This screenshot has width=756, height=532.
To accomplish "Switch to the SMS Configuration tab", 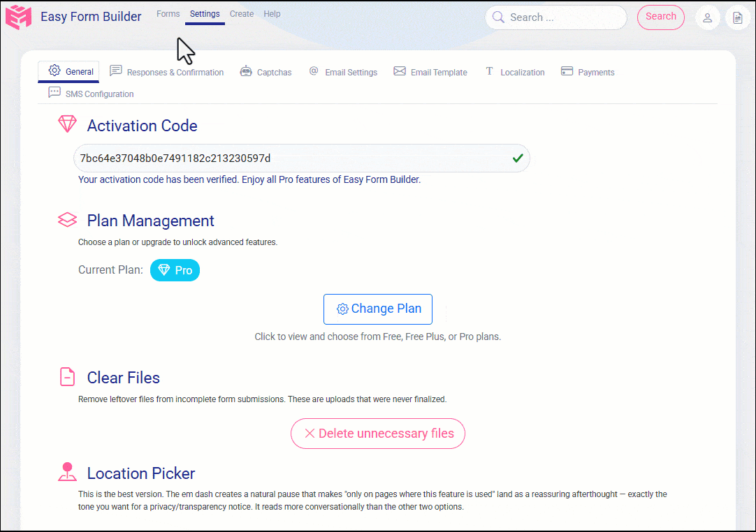I will [91, 94].
